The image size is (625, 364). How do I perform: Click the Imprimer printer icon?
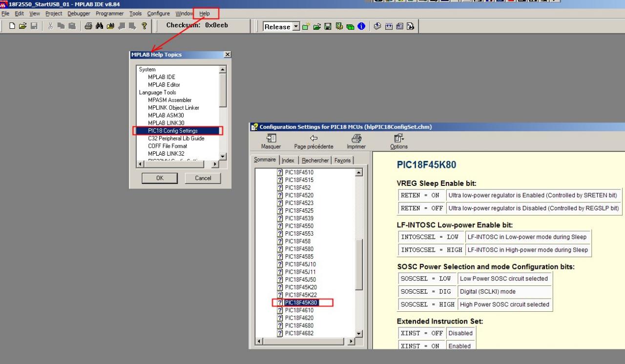coord(356,138)
